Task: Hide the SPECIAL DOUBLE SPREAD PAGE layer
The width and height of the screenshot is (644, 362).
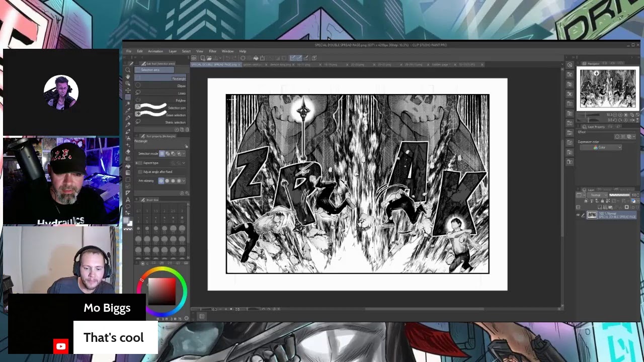Action: click(x=578, y=215)
